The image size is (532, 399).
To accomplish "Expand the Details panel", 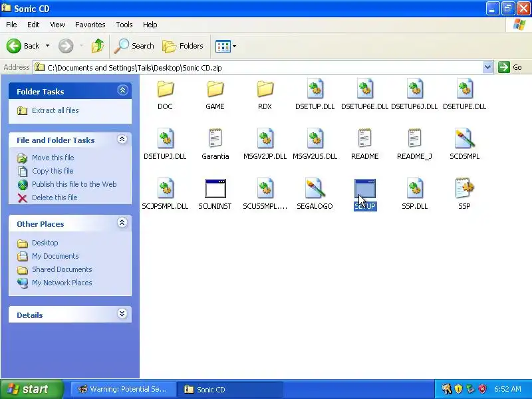I will click(122, 314).
